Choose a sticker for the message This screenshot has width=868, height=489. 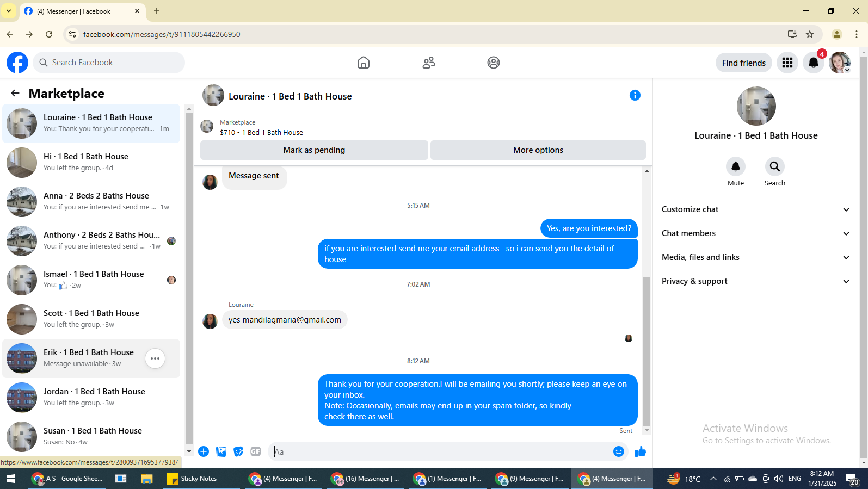238,451
